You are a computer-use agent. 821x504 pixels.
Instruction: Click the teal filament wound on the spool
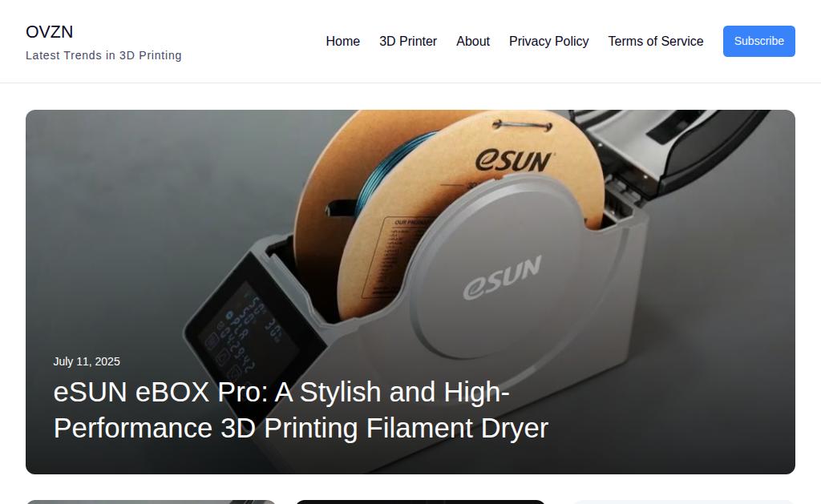tap(389, 167)
